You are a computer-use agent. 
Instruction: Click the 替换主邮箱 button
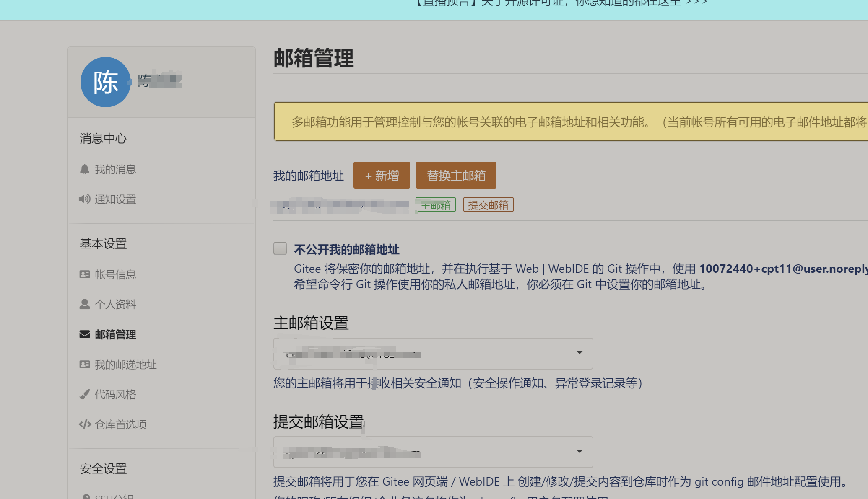(456, 175)
